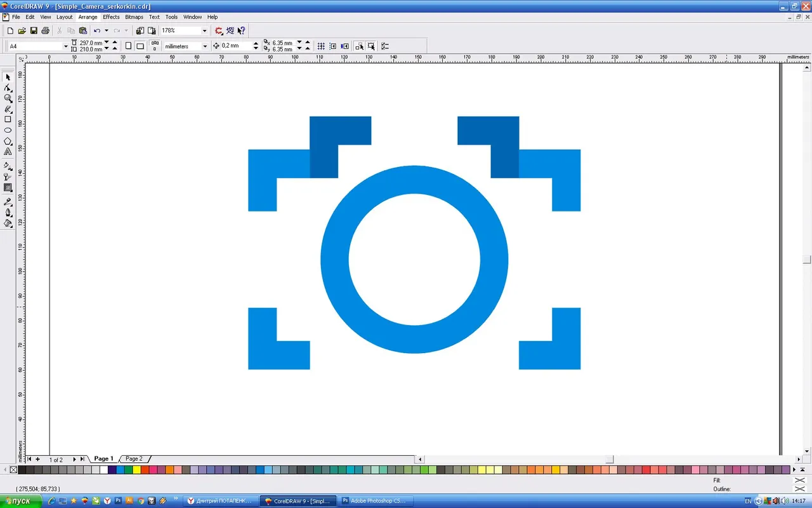The width and height of the screenshot is (812, 508).
Task: Open the Effects menu
Action: (x=111, y=17)
